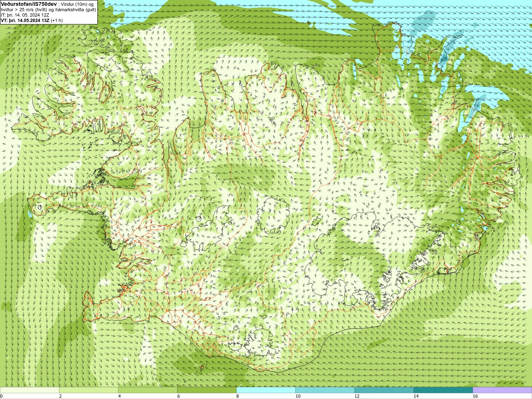This screenshot has height=399, width=532.
Task: Click the 6–8 m/s dark green legend swatch
Action: [x=207, y=390]
